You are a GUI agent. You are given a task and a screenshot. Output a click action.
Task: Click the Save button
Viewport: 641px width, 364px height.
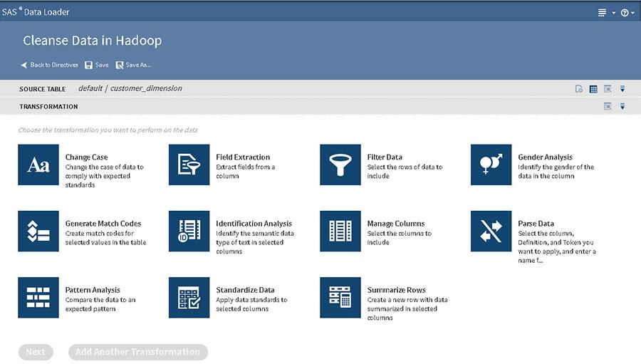tap(96, 65)
